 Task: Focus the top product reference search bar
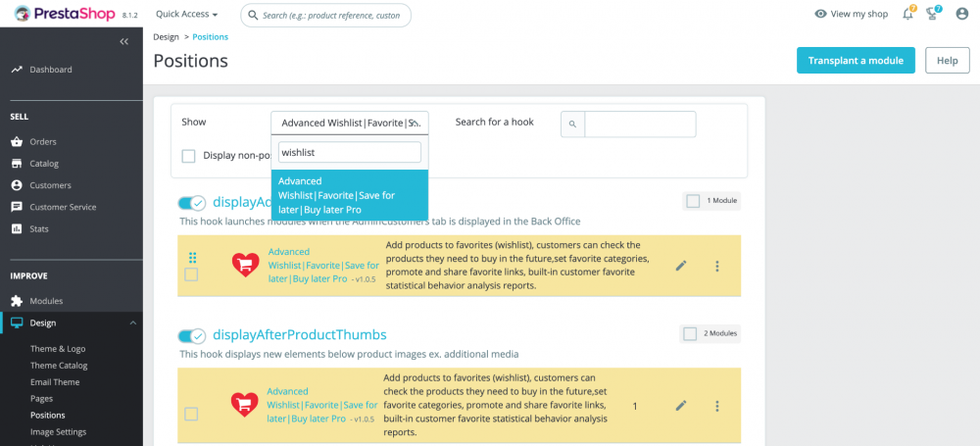click(325, 15)
